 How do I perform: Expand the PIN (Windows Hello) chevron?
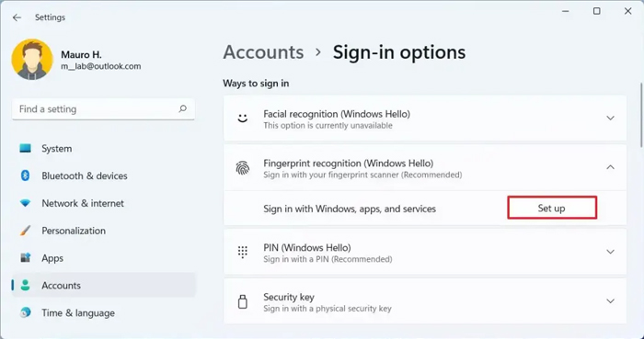tap(610, 252)
